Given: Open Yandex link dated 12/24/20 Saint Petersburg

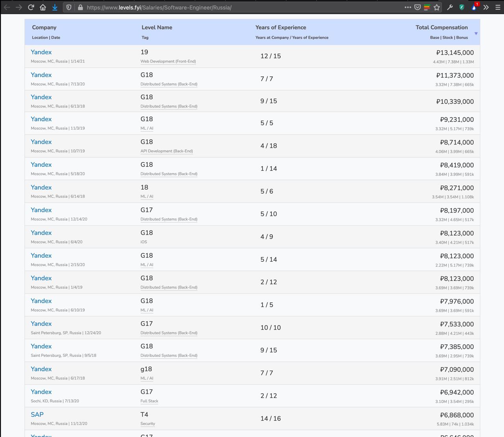Looking at the screenshot, I should (x=41, y=324).
